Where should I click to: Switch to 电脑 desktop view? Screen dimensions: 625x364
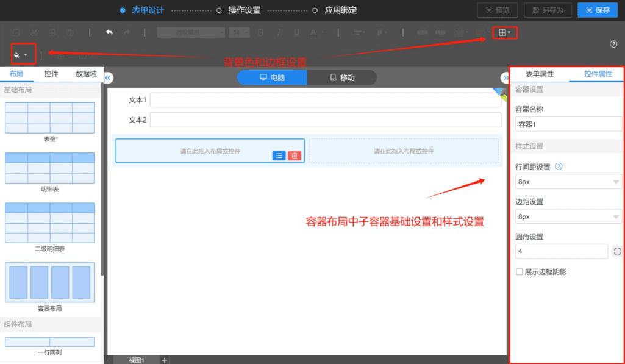click(272, 78)
